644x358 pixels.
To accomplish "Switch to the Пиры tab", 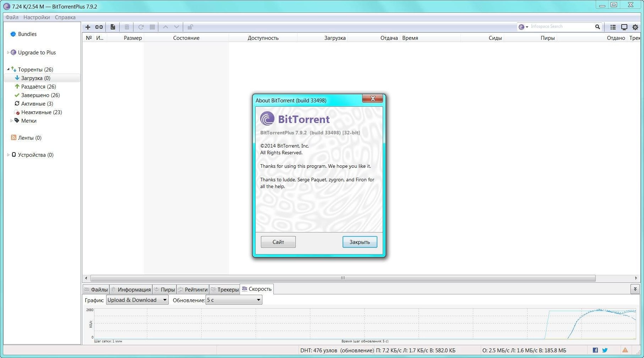I will tap(164, 289).
